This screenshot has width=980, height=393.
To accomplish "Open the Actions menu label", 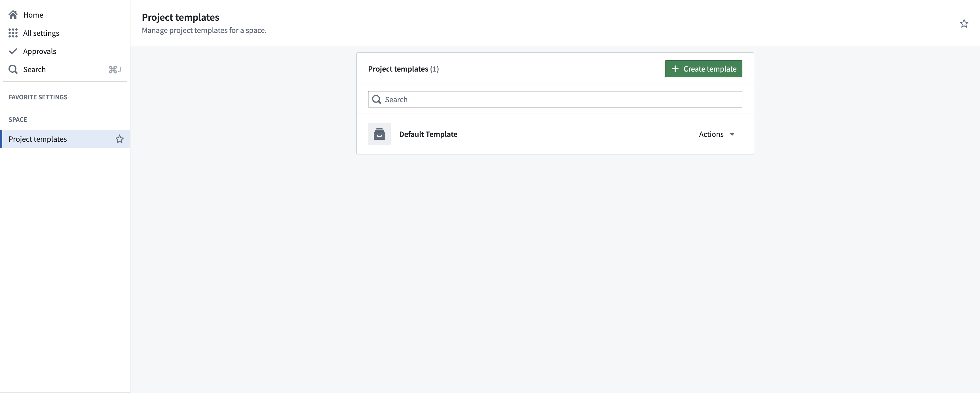I will 711,134.
